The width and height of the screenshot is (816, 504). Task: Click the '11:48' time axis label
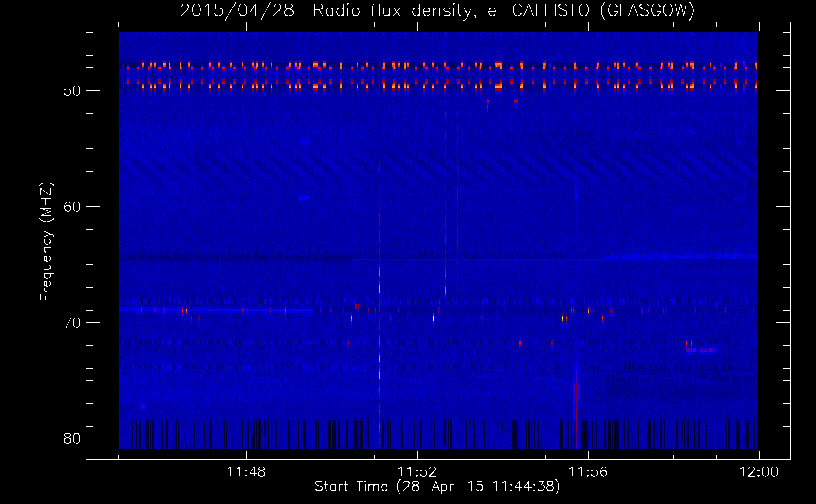pos(246,472)
